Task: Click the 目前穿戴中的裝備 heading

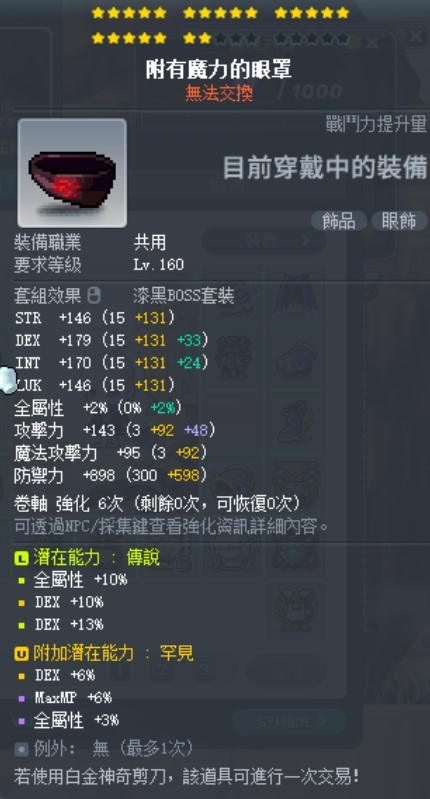Action: pyautogui.click(x=326, y=168)
